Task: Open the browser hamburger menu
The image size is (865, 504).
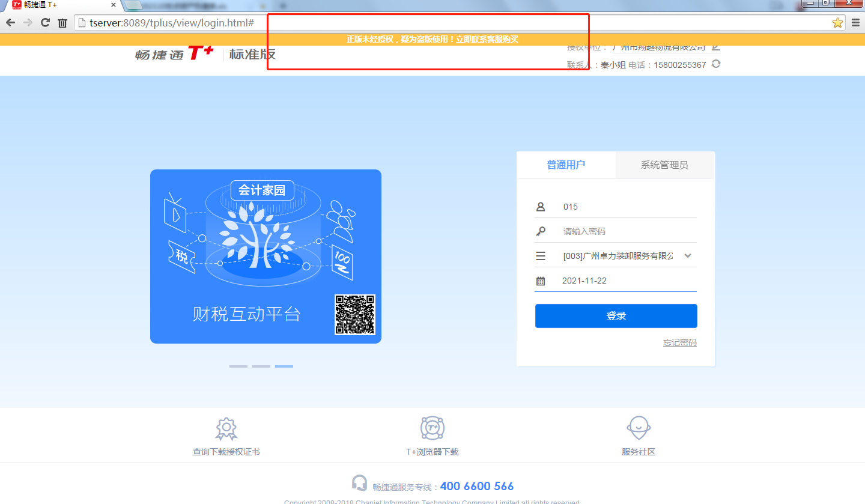Action: [x=855, y=23]
